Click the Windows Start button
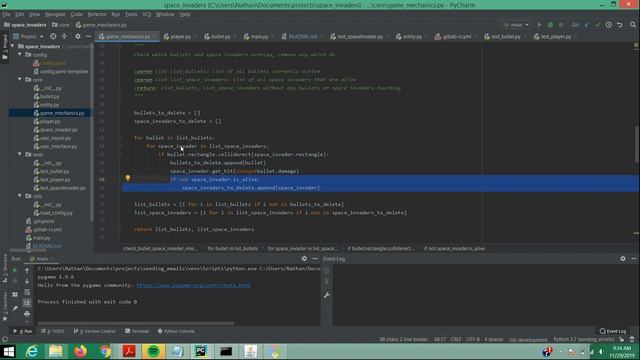640x360 pixels. point(9,351)
